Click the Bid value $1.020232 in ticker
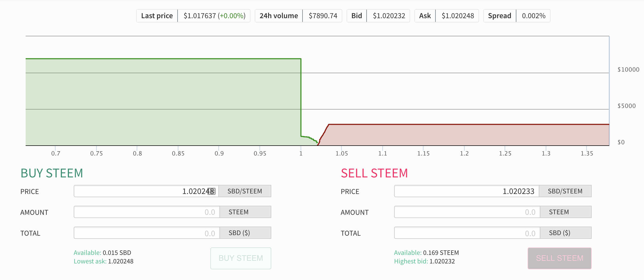This screenshot has height=280, width=644. point(389,16)
